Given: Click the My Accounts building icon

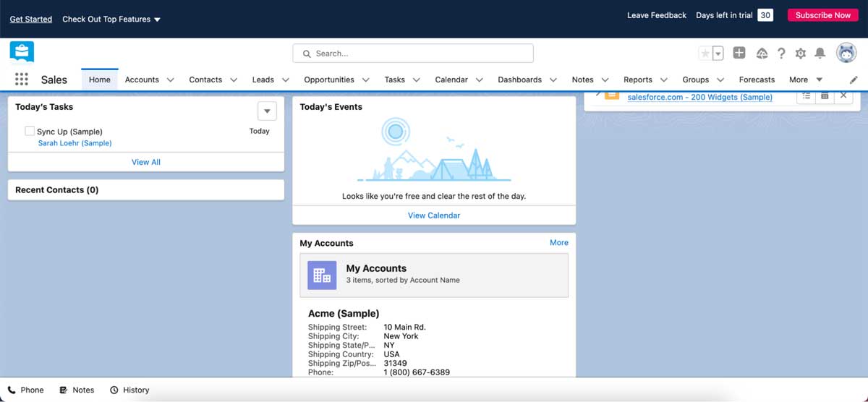Looking at the screenshot, I should coord(322,275).
